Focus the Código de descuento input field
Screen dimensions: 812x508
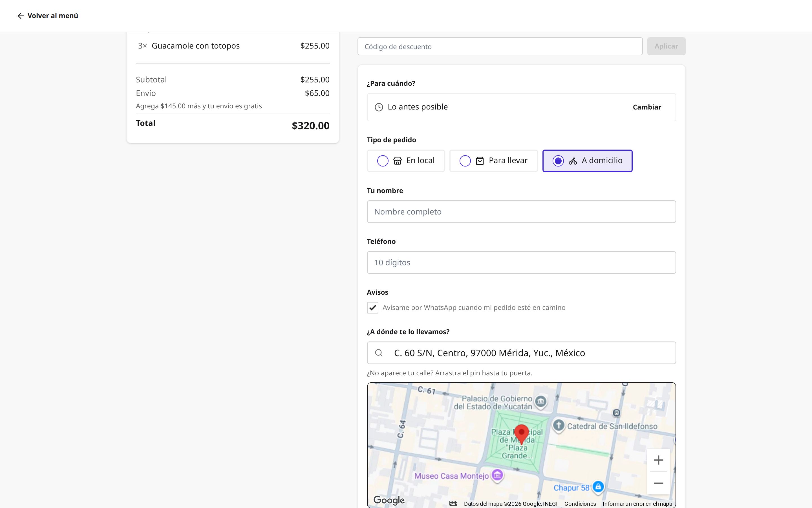click(500, 46)
